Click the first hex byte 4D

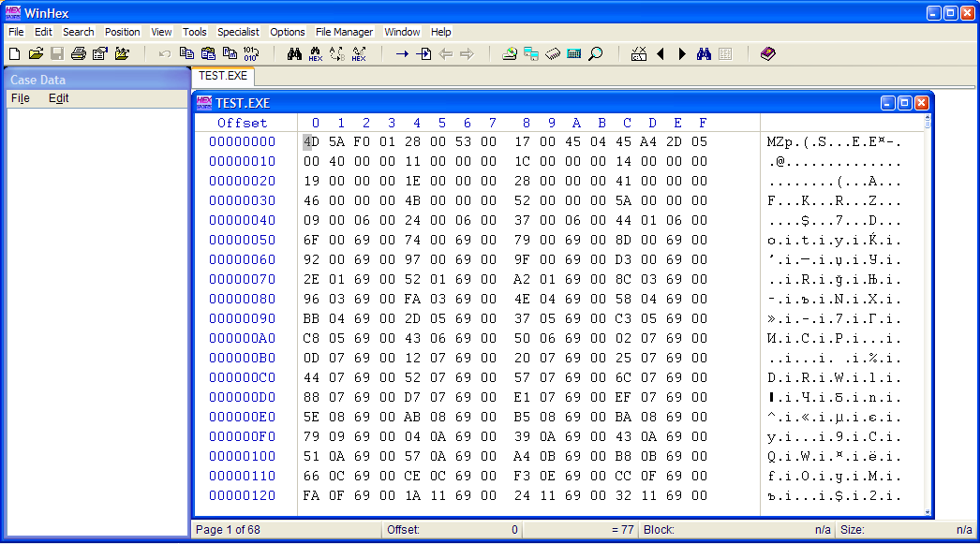[311, 142]
